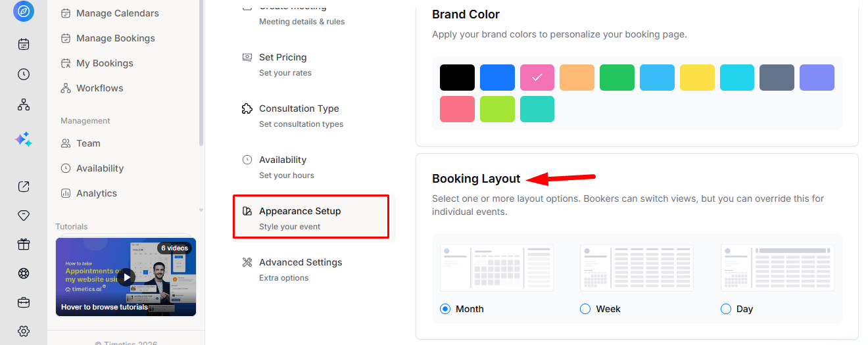
Task: Select the Week layout radio button
Action: 585,309
